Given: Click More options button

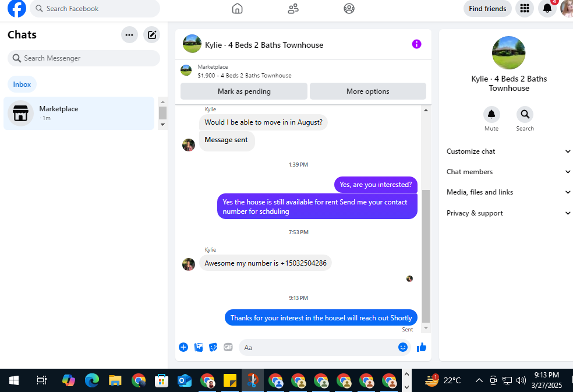Looking at the screenshot, I should pos(367,91).
